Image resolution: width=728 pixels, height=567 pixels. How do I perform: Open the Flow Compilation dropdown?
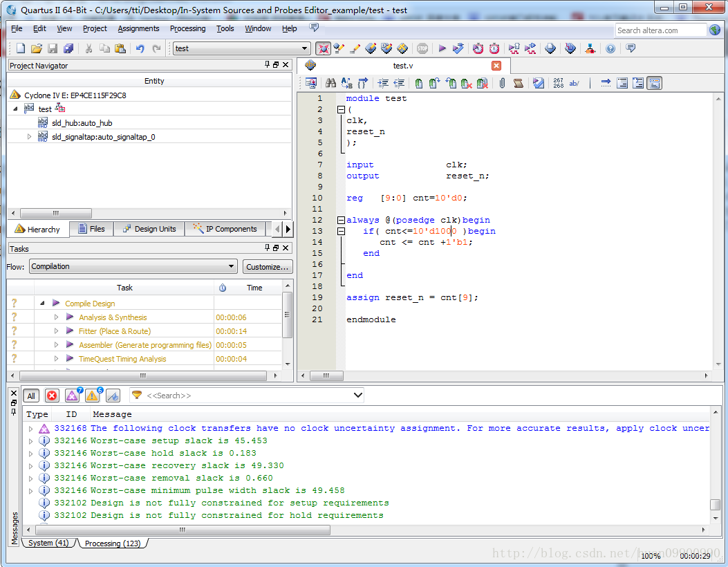point(133,266)
